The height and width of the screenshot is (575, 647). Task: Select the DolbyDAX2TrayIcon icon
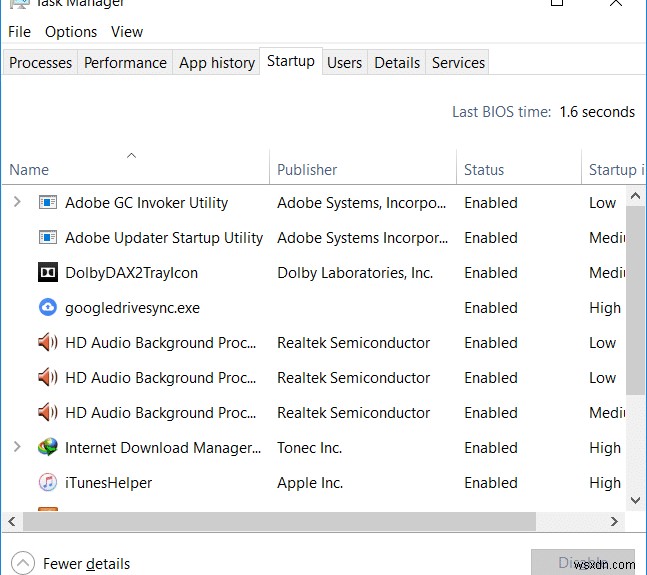(x=47, y=273)
